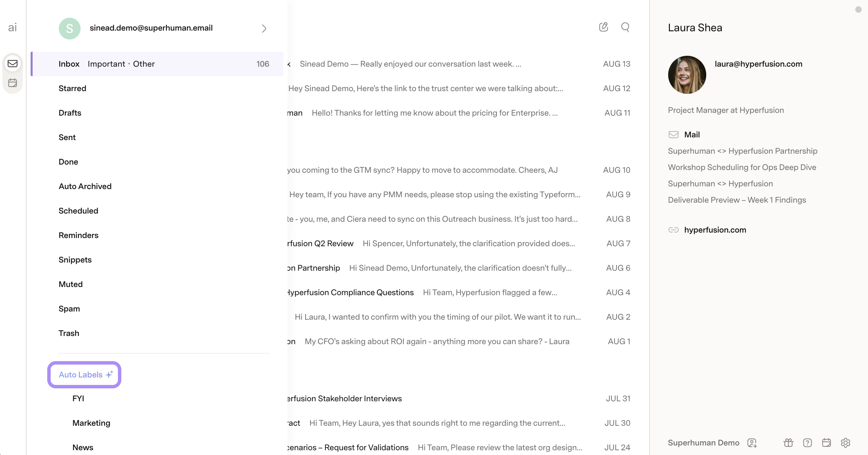
Task: Click the laura@hyperfusion.com email address
Action: tap(759, 64)
